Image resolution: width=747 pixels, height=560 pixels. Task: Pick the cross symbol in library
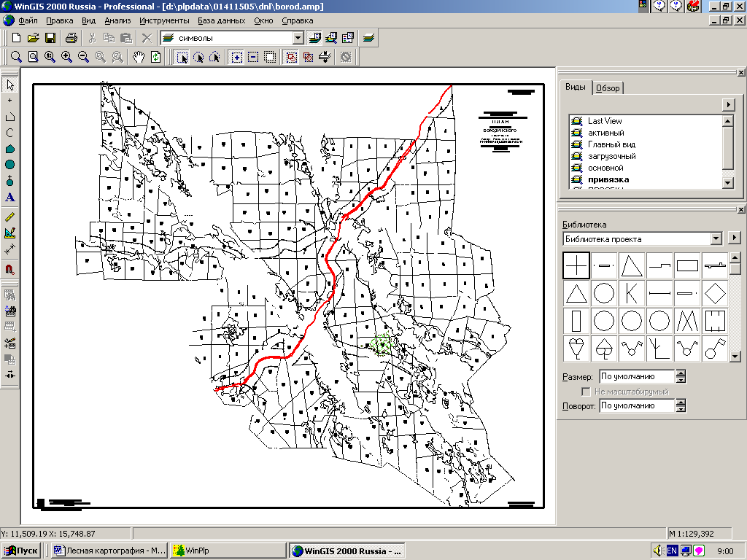point(576,265)
